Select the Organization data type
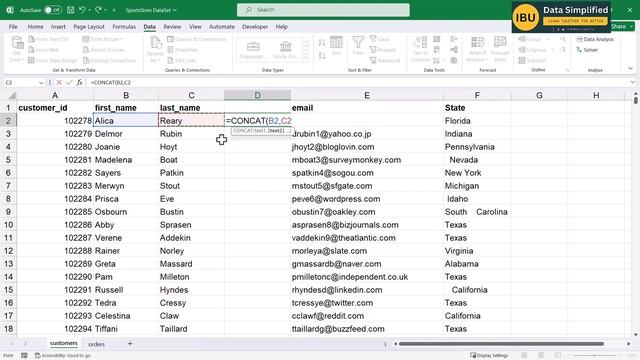 253,50
